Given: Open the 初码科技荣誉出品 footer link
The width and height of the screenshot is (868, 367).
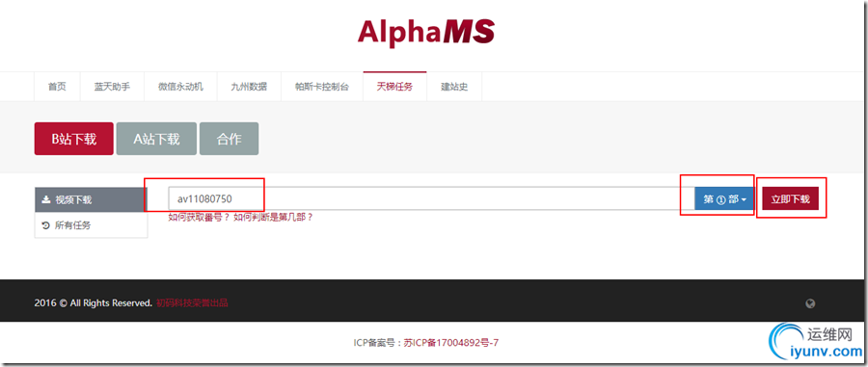Looking at the screenshot, I should [x=192, y=302].
